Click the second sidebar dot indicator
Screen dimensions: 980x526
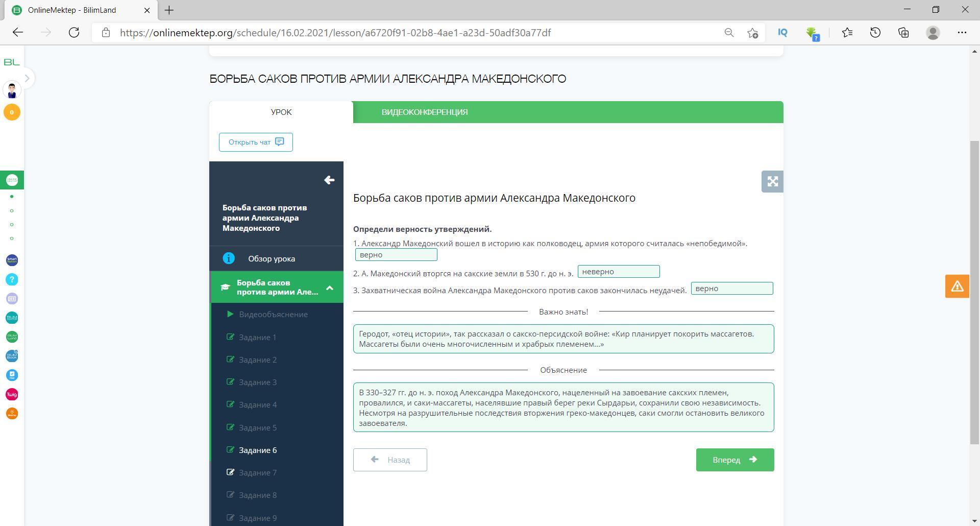tap(12, 210)
